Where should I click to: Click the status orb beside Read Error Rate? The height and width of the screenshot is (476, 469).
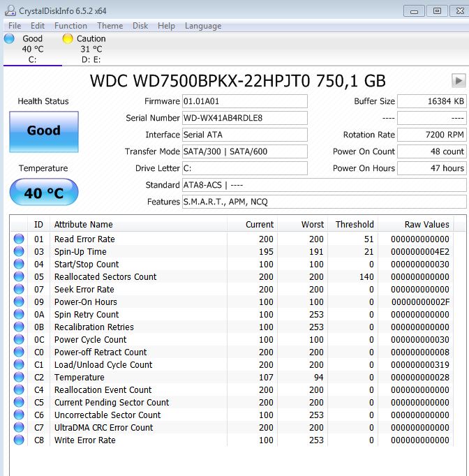19,239
